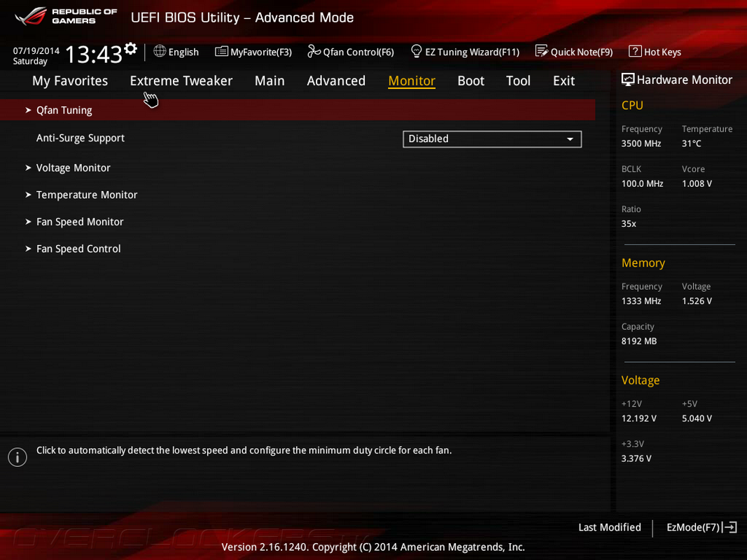Switch to the My Favorites tab
Image resolution: width=747 pixels, height=560 pixels.
[70, 81]
